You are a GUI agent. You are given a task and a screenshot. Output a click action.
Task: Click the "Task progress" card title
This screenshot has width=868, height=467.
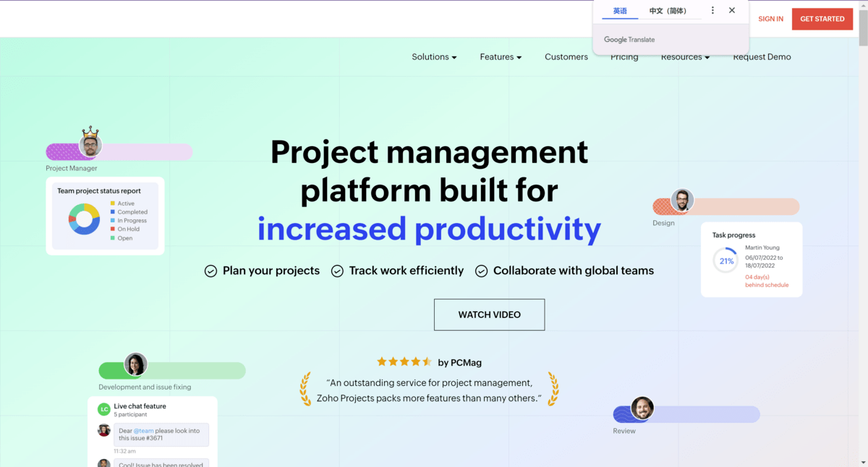pyautogui.click(x=733, y=235)
